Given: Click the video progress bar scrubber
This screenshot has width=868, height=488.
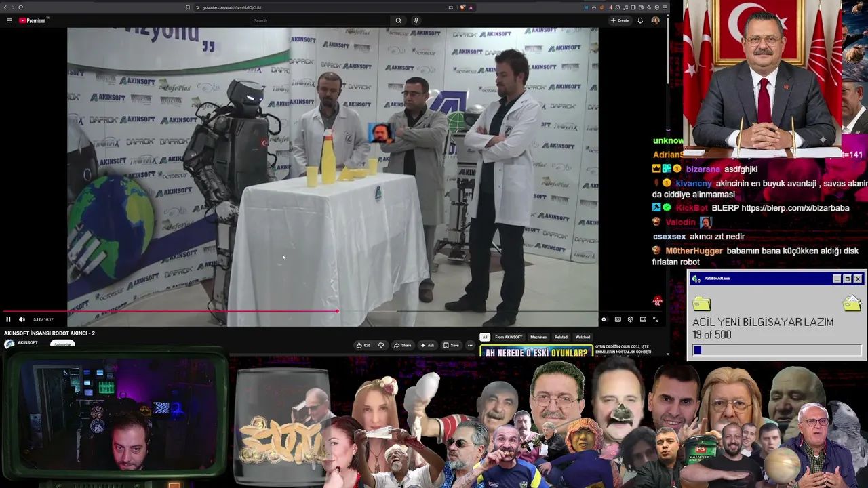Looking at the screenshot, I should tap(337, 312).
